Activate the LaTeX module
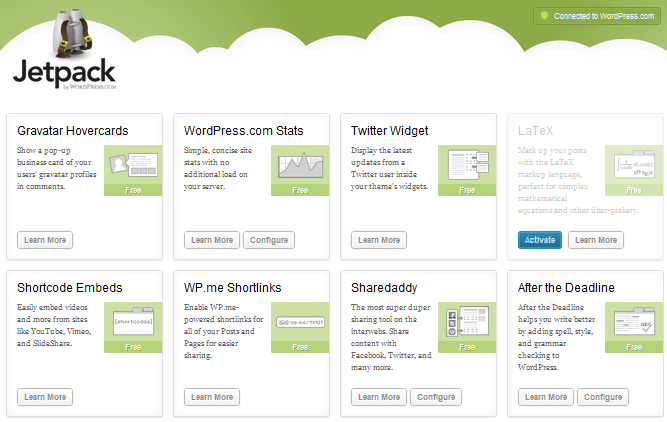667x422 pixels. coord(540,240)
